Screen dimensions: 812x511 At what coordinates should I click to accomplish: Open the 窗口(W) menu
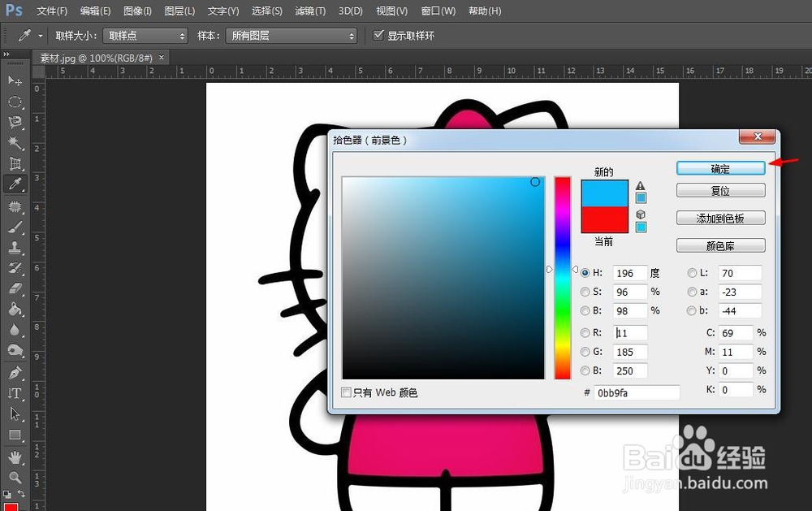[438, 11]
